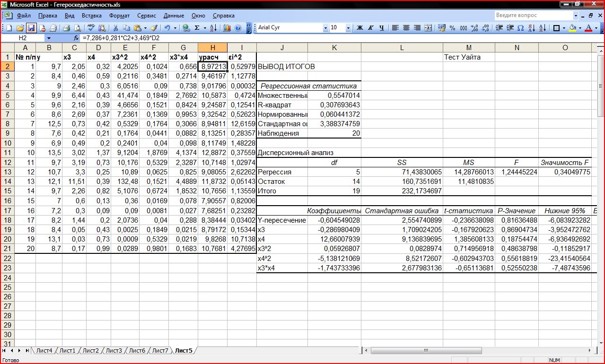
Task: Undo the last action
Action: click(167, 28)
